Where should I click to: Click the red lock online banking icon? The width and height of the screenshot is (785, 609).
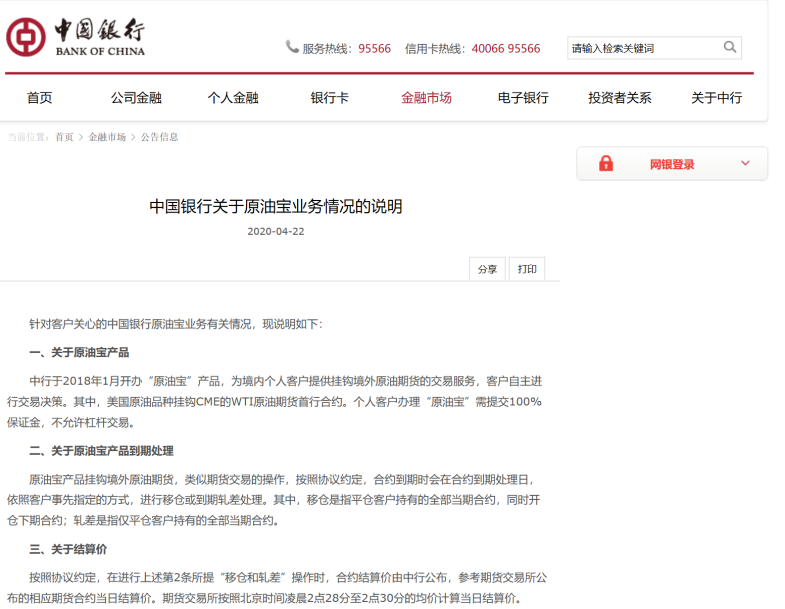606,164
